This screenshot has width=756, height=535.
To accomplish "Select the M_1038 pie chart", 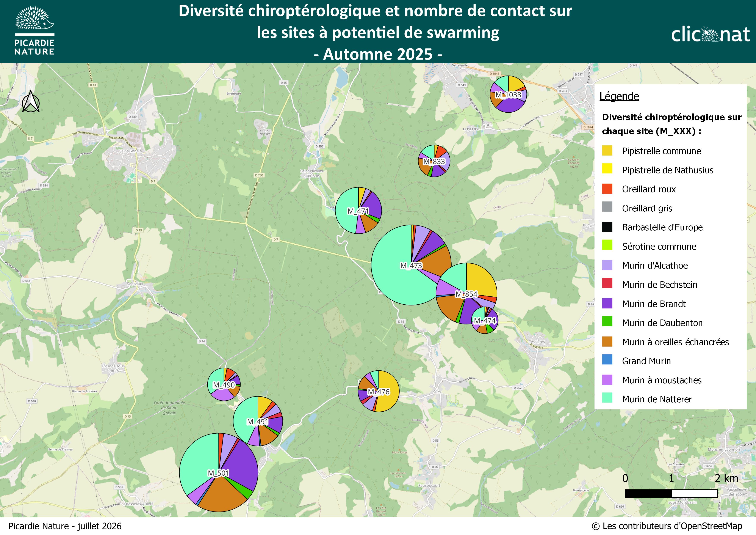I will coord(508,94).
